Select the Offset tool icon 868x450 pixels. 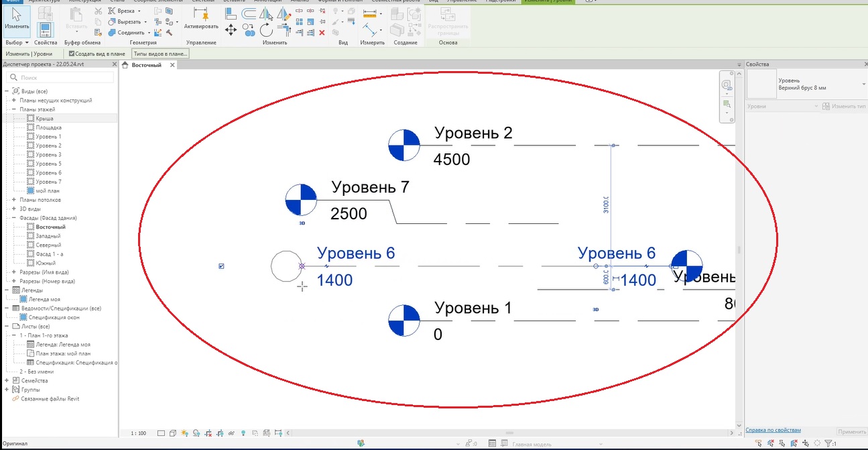point(249,14)
